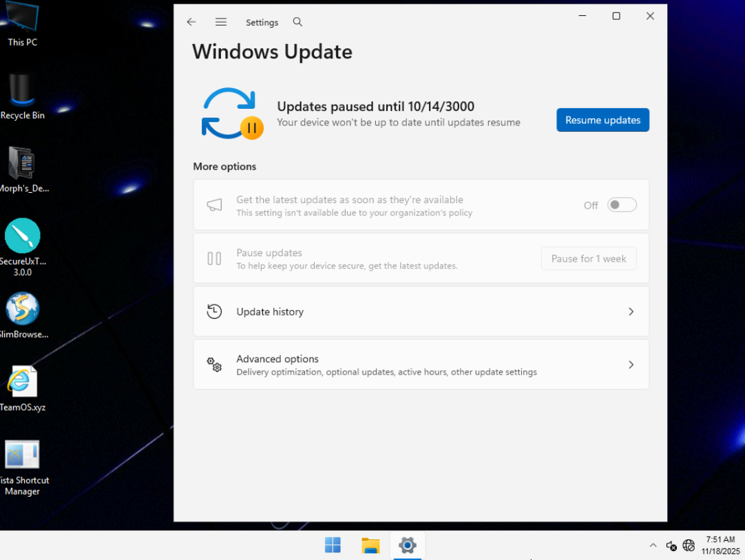The image size is (745, 560).
Task: Expand Update history chevron arrow
Action: click(631, 312)
